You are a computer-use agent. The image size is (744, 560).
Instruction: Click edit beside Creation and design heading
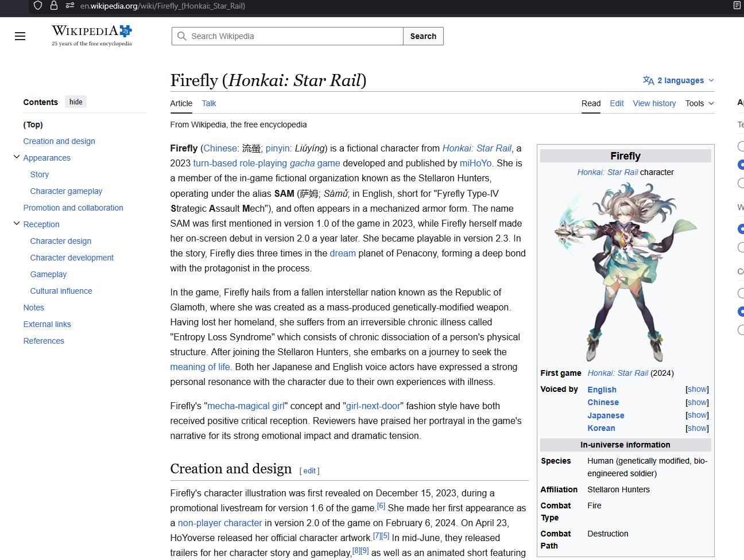pyautogui.click(x=309, y=470)
